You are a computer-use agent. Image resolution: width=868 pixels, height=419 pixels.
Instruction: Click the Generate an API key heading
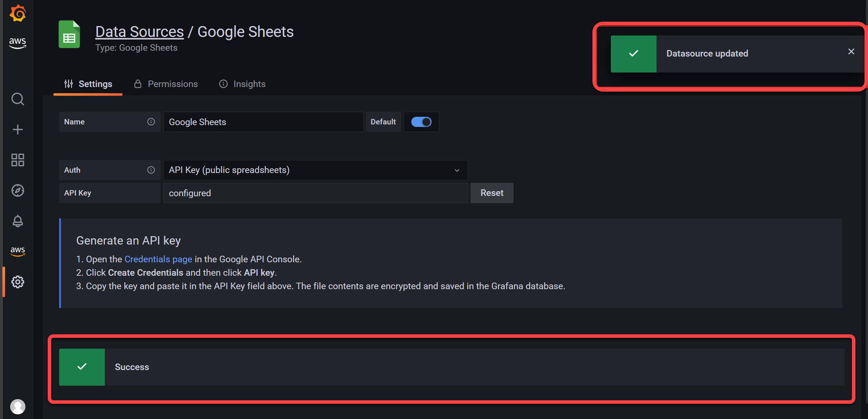pos(128,241)
